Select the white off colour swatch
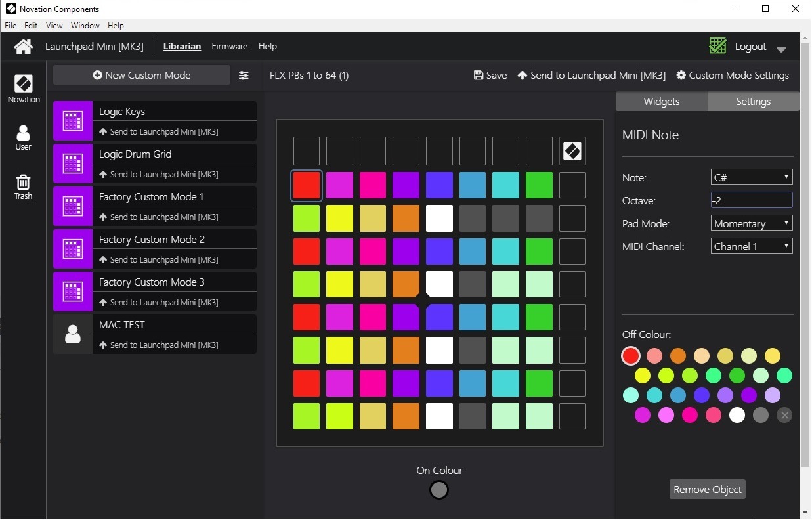The image size is (812, 520). click(x=737, y=415)
